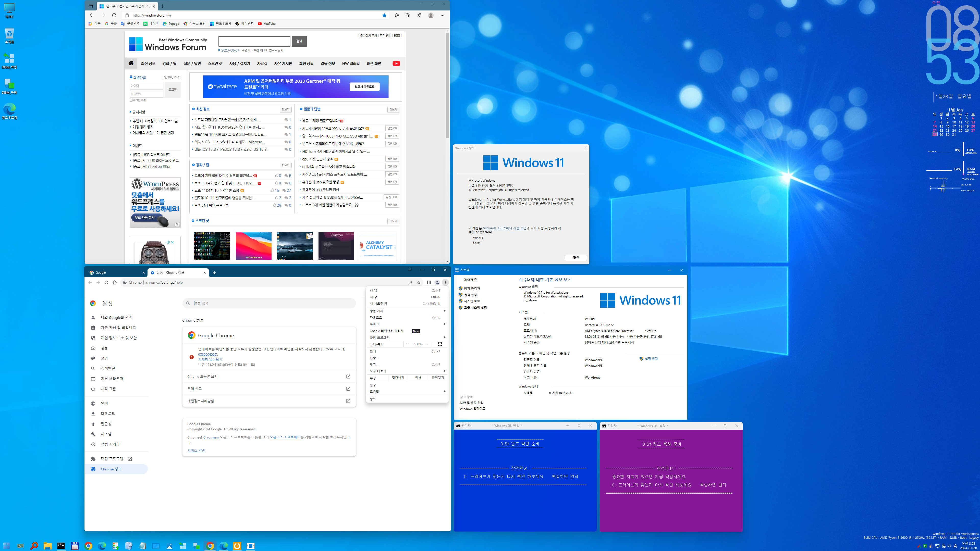Open external link icon beside Chrome 도움말 보기
This screenshot has width=980, height=551.
pyautogui.click(x=348, y=377)
